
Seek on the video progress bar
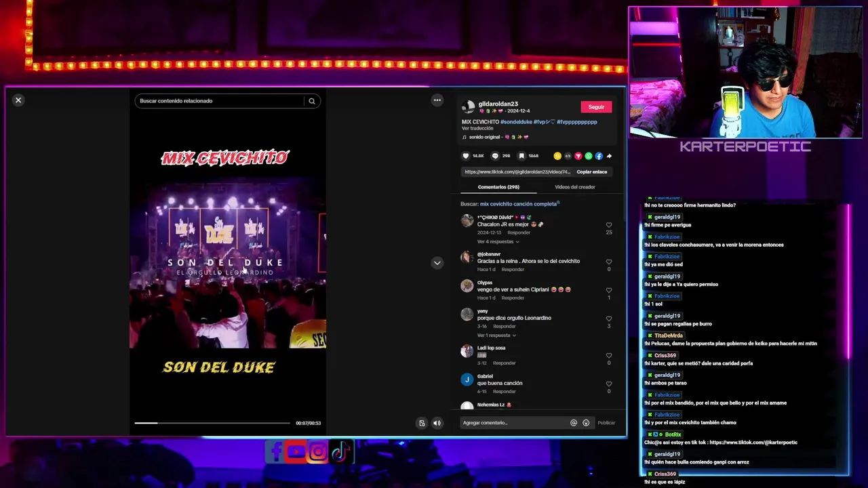pos(212,423)
